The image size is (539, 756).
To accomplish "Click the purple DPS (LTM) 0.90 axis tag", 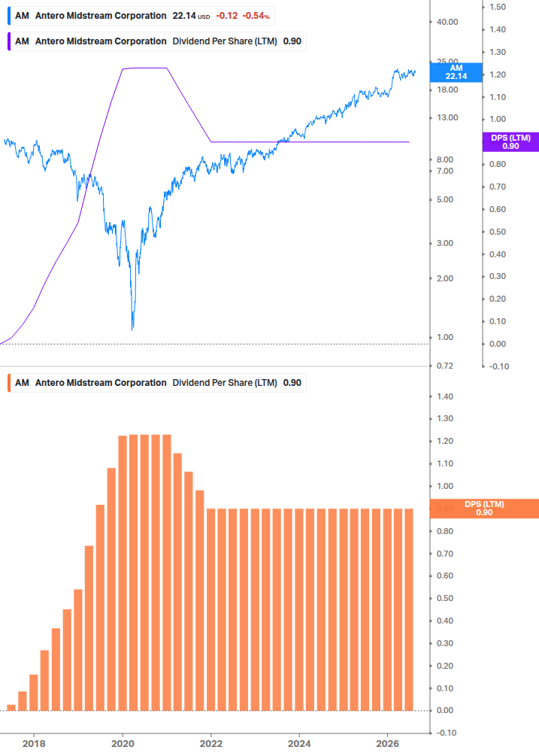I will pos(510,142).
